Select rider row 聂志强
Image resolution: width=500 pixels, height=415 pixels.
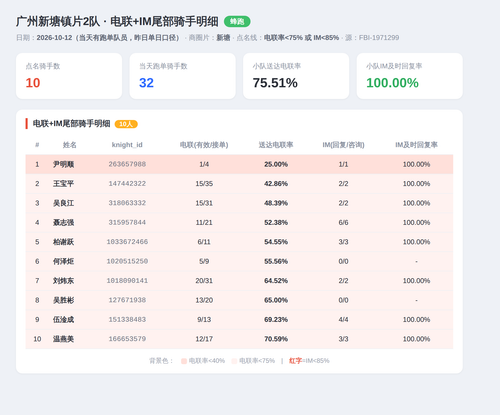pos(239,222)
